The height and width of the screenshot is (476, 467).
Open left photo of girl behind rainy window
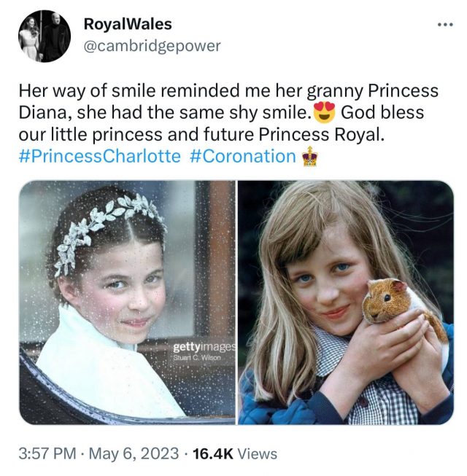tap(127, 303)
